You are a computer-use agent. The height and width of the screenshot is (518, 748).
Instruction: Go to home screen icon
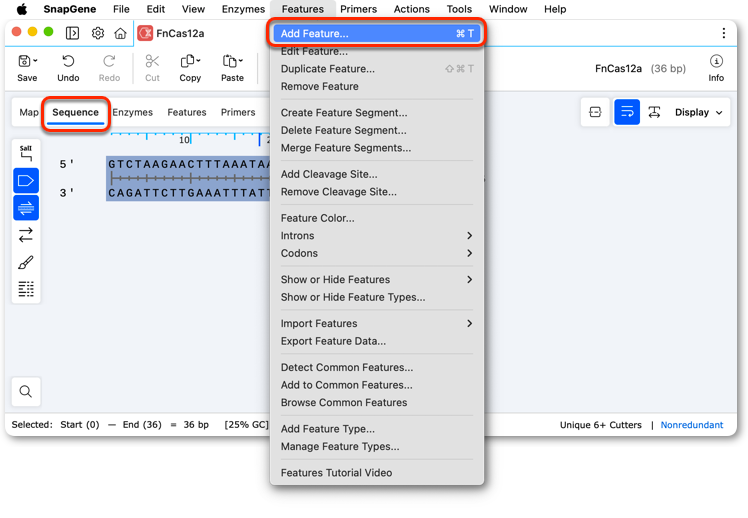[120, 33]
